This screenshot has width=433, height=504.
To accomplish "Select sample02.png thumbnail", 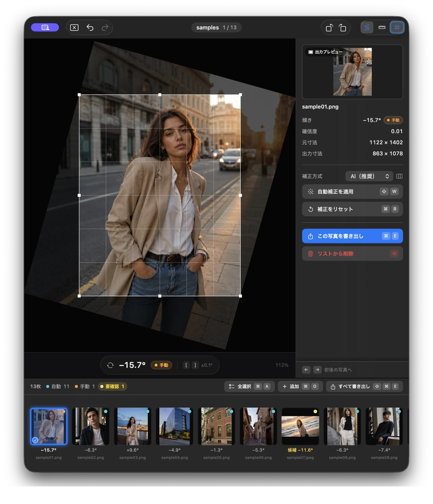I will click(x=91, y=426).
